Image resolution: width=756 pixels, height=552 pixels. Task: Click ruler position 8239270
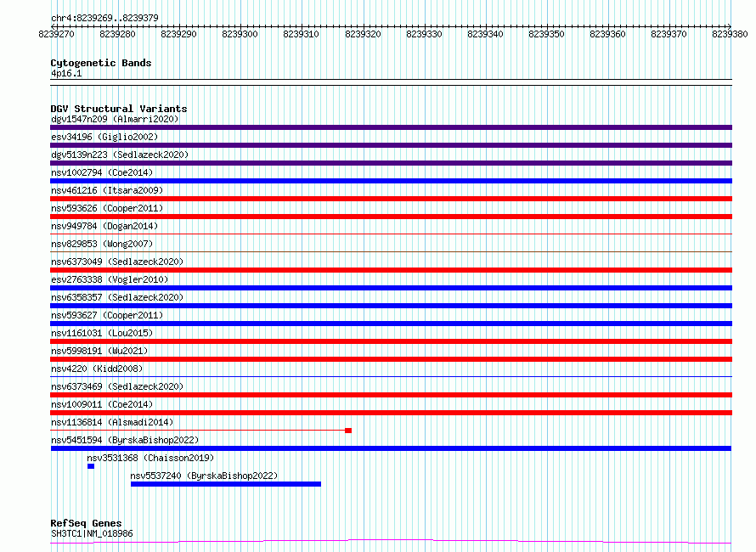(56, 34)
